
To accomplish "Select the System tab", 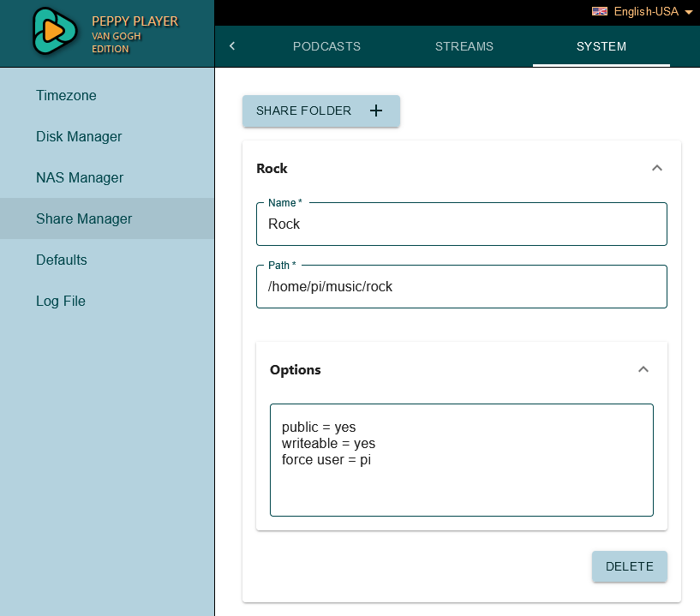I will 601,46.
